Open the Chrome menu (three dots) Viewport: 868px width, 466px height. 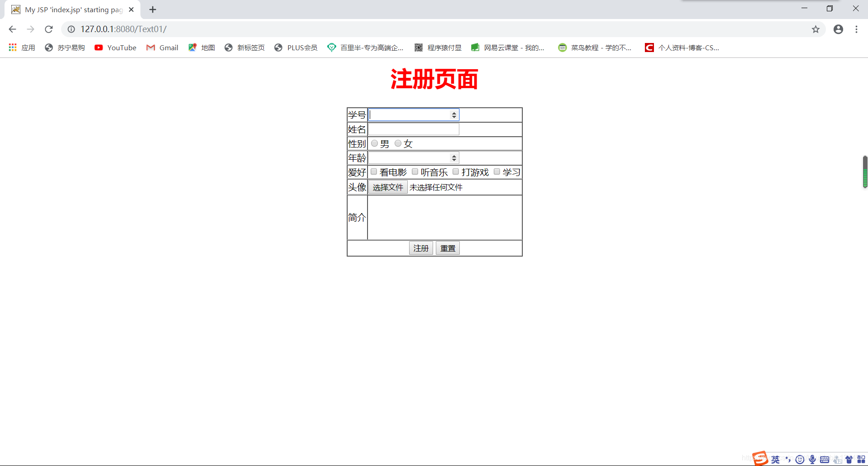pos(856,29)
